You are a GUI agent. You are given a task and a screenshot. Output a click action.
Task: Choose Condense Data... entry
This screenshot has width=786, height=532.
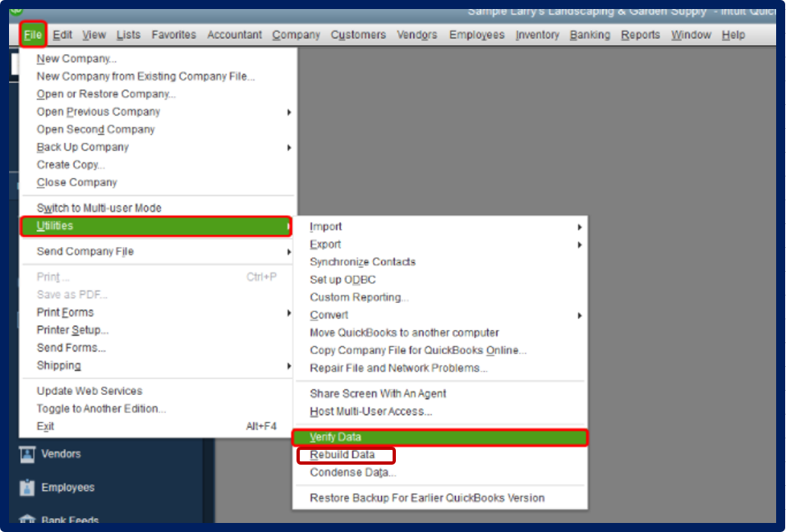coord(440,472)
